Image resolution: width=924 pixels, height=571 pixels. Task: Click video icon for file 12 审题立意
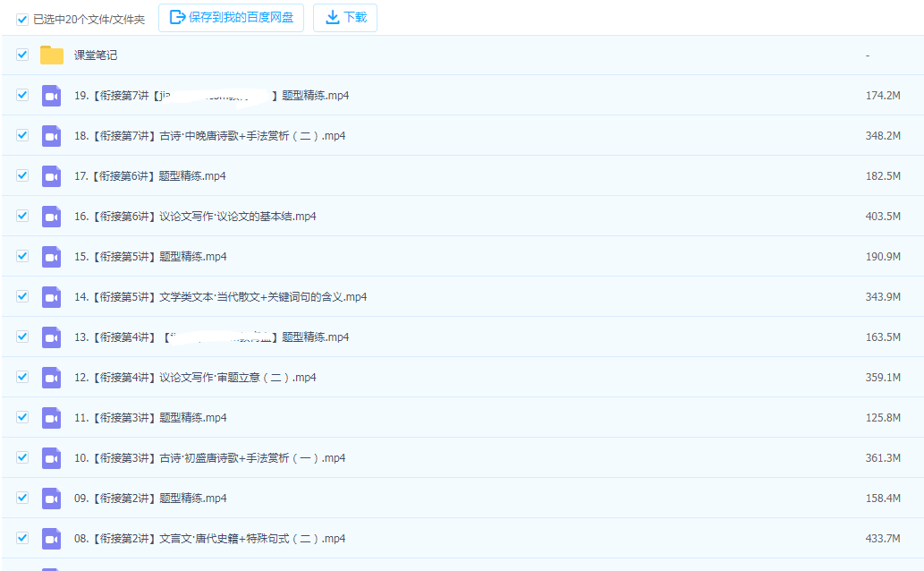[x=52, y=378]
